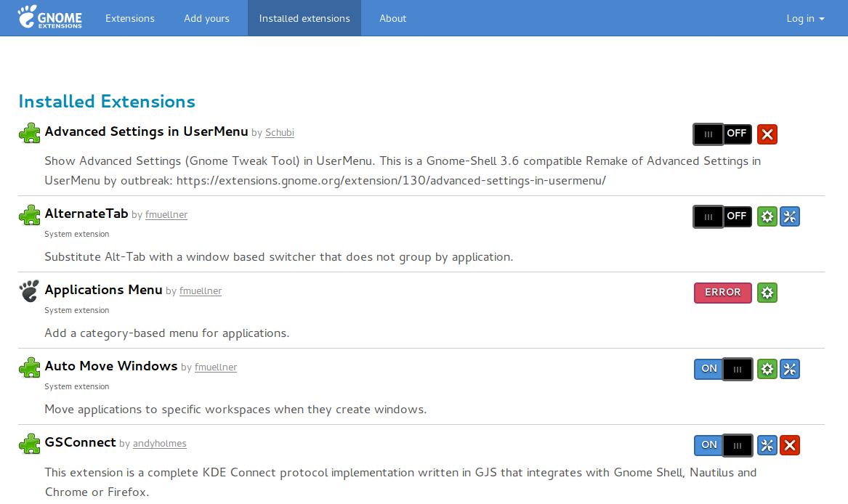Click the AlternateTab puzzle icon

pyautogui.click(x=30, y=215)
